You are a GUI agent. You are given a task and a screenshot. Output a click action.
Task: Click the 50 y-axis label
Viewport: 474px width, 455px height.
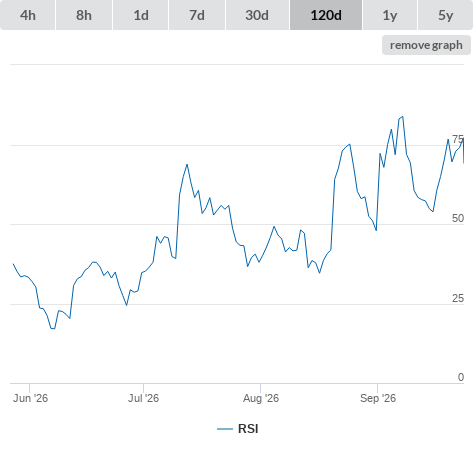click(x=458, y=218)
